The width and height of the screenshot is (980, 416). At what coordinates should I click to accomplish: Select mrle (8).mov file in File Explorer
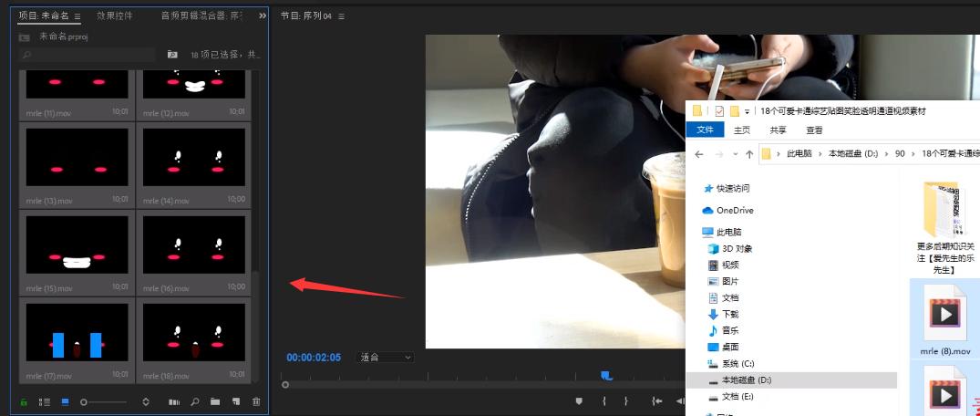[x=944, y=319]
